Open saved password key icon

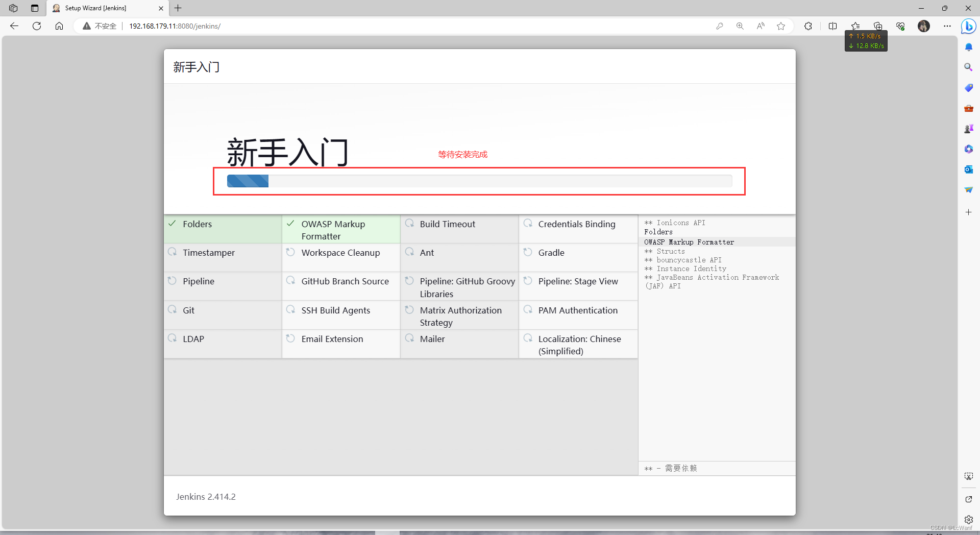tap(720, 26)
